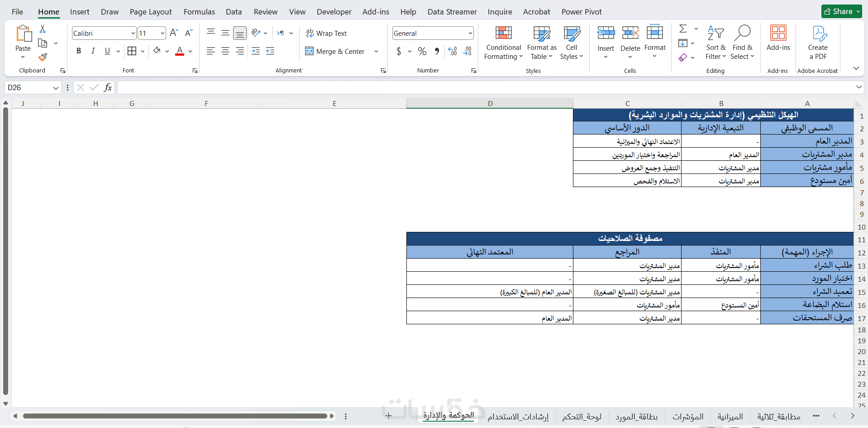
Task: Click the Delete cells button
Action: point(630,43)
